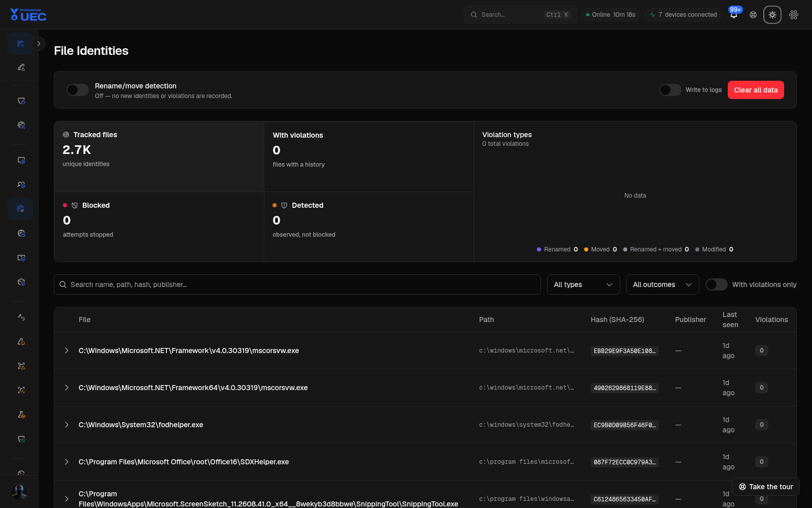The width and height of the screenshot is (812, 508).
Task: Click the Publisher column header
Action: pyautogui.click(x=690, y=320)
